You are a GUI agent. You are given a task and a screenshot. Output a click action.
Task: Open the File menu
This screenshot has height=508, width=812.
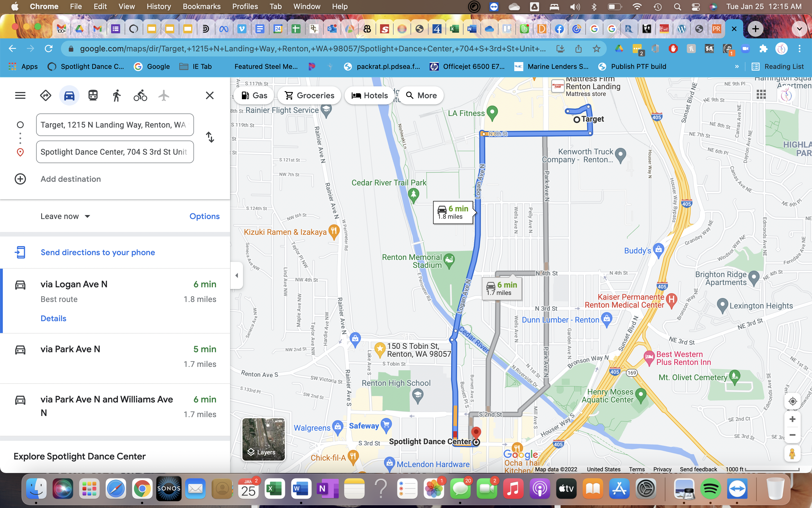point(76,6)
